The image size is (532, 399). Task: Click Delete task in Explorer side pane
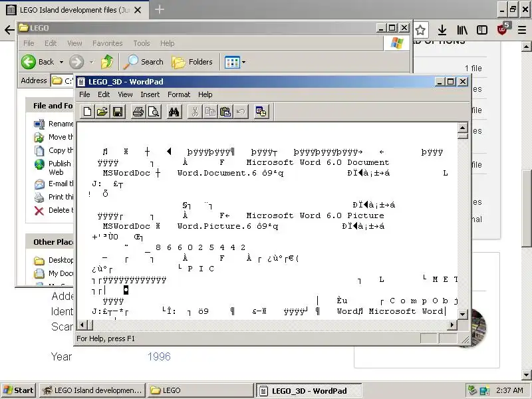coord(54,210)
